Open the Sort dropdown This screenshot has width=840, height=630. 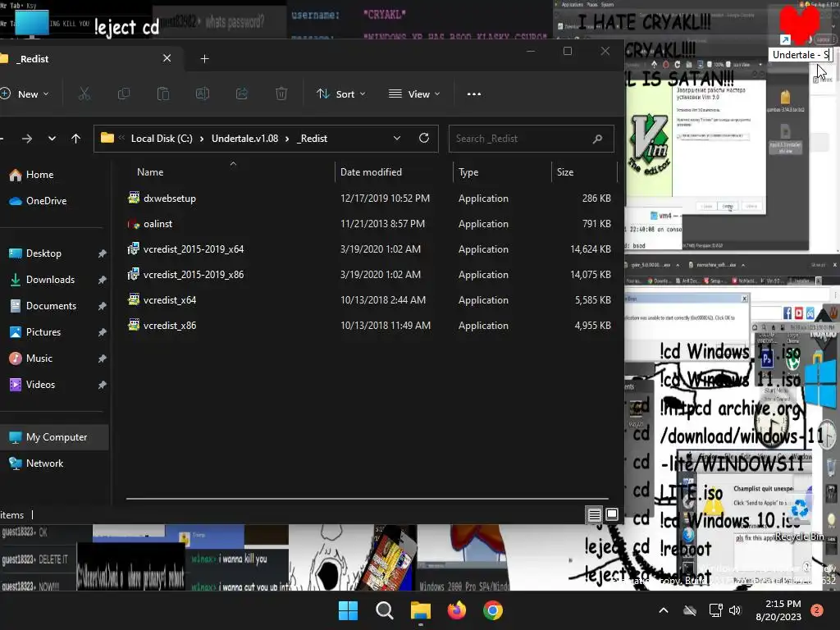point(340,94)
